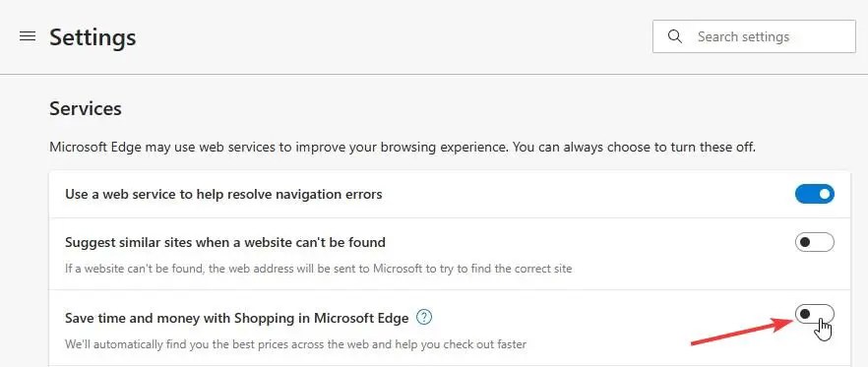This screenshot has height=367, width=868.
Task: Click the divider line below Settings header
Action: tap(434, 74)
